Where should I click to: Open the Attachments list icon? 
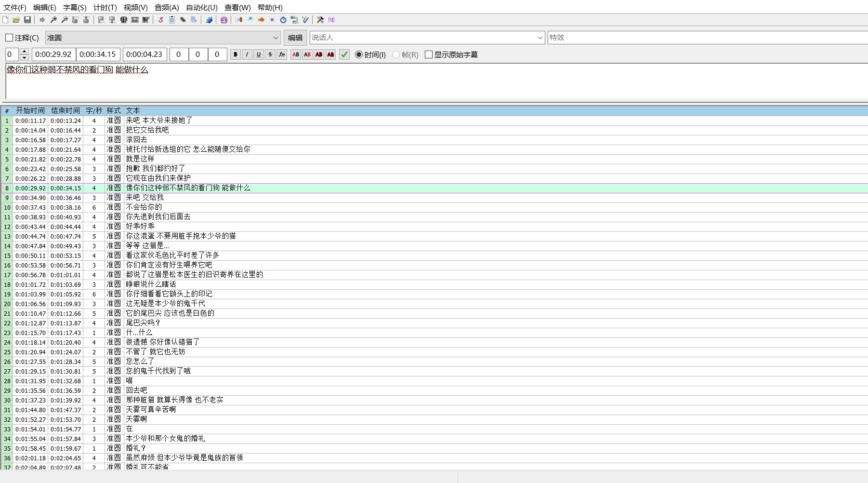(x=183, y=20)
